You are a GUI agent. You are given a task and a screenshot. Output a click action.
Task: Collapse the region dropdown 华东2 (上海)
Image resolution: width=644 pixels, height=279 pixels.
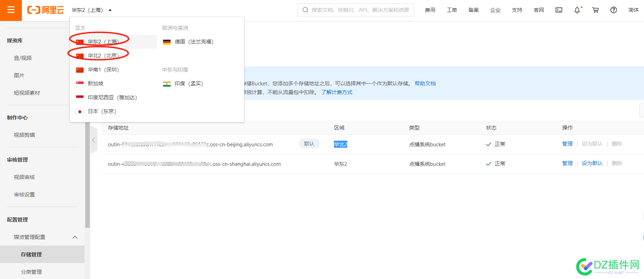click(x=92, y=10)
